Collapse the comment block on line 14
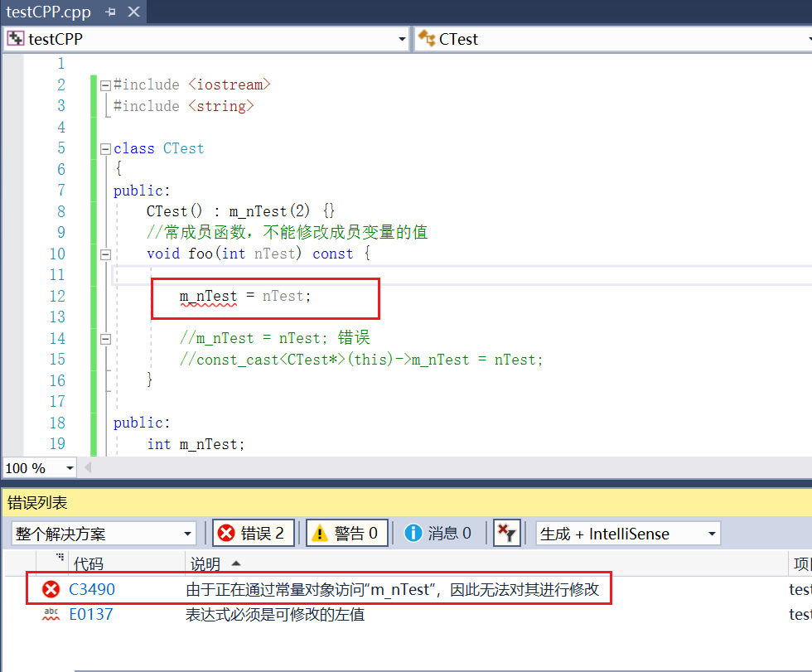This screenshot has width=812, height=672. 106,339
